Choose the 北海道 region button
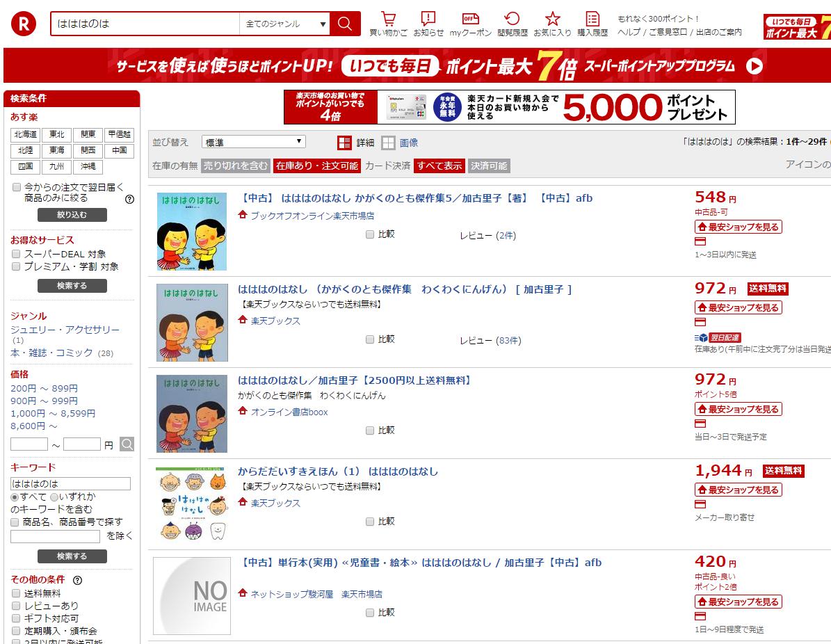Image resolution: width=831 pixels, height=644 pixels. 26,135
